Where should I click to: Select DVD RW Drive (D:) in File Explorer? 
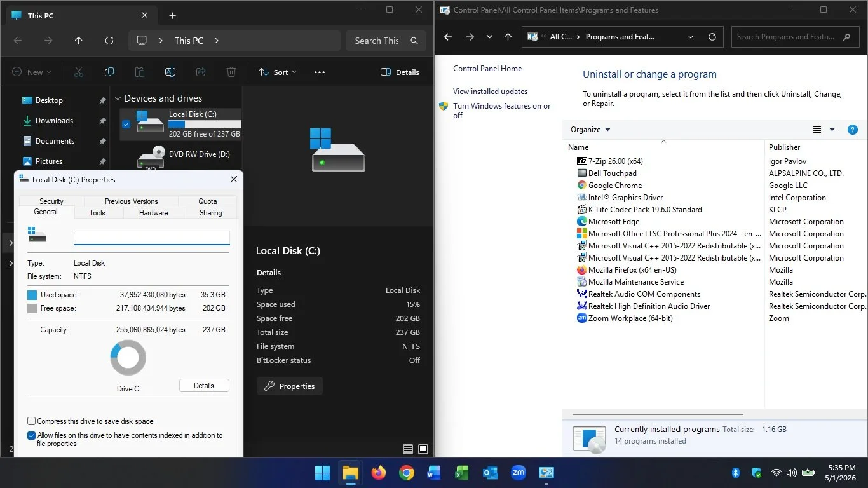coord(181,158)
